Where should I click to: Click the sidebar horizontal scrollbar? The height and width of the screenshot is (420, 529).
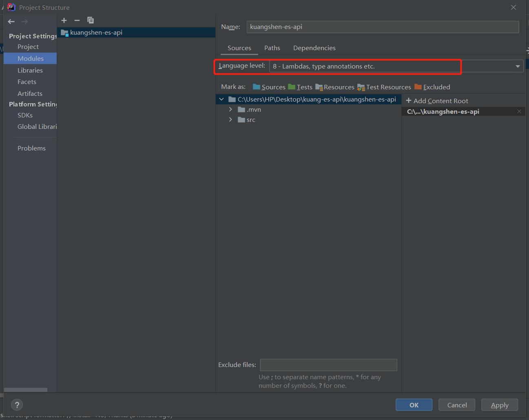pyautogui.click(x=26, y=390)
